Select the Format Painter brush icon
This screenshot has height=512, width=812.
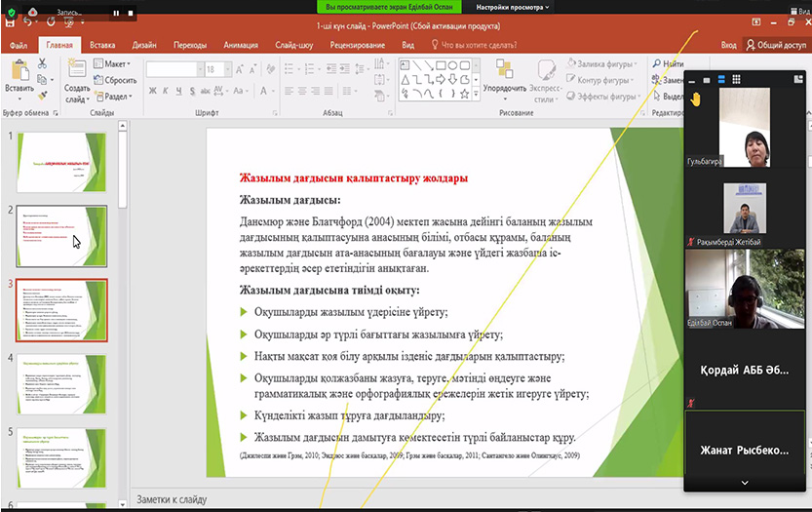(x=43, y=96)
